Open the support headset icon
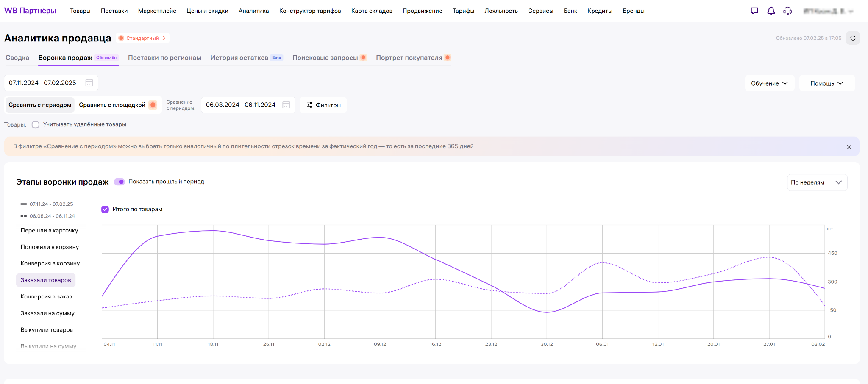This screenshot has width=868, height=384. pos(787,11)
